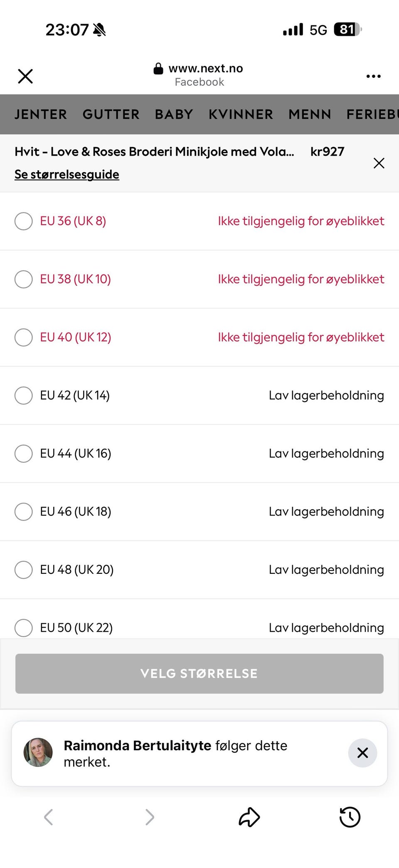The image size is (399, 868).
Task: Go to the BABY category tab
Action: pos(174,114)
